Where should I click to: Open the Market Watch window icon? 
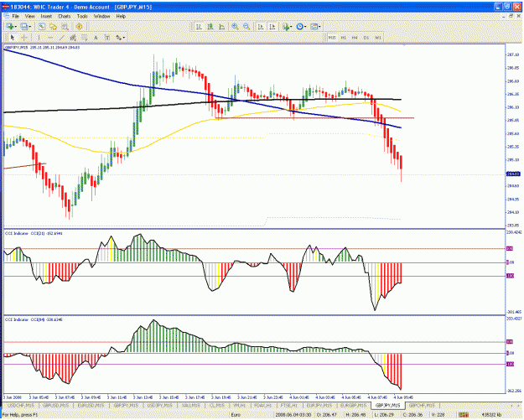pyautogui.click(x=41, y=26)
